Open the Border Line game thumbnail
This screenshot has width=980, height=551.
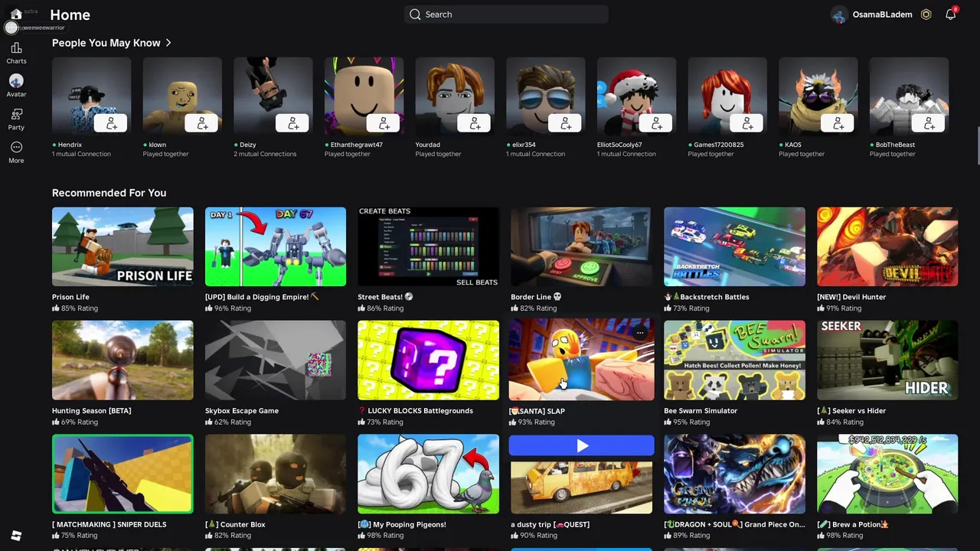[581, 246]
